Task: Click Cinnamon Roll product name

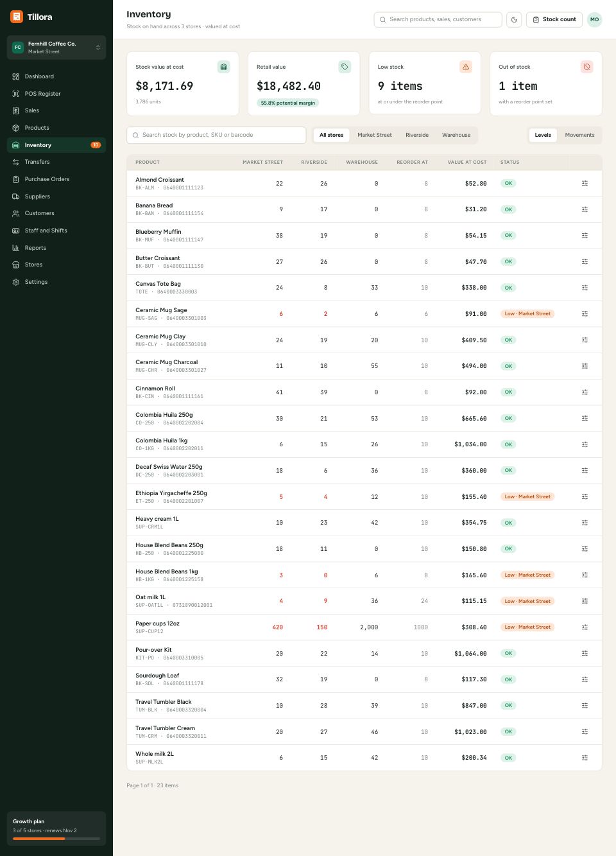Action: [155, 389]
